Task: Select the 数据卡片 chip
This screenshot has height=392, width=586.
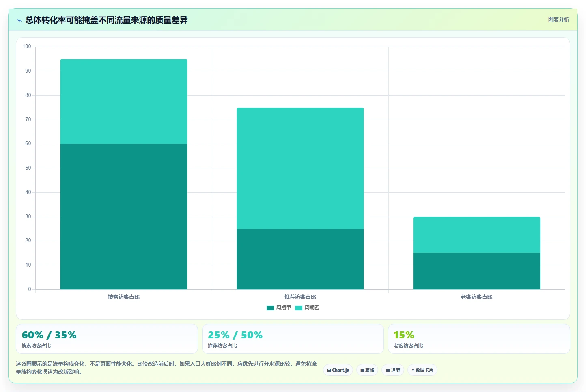Action: (422, 370)
